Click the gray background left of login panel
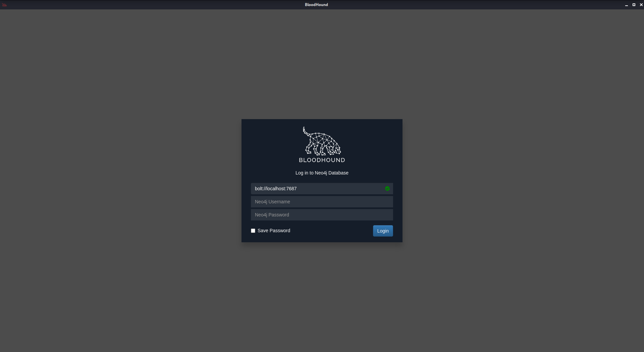 121,181
